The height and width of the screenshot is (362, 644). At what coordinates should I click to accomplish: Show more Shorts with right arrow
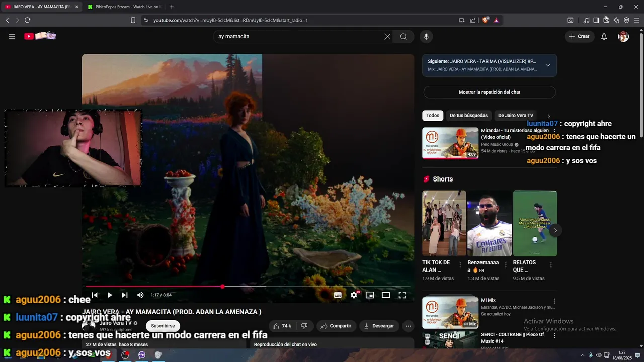pyautogui.click(x=555, y=230)
